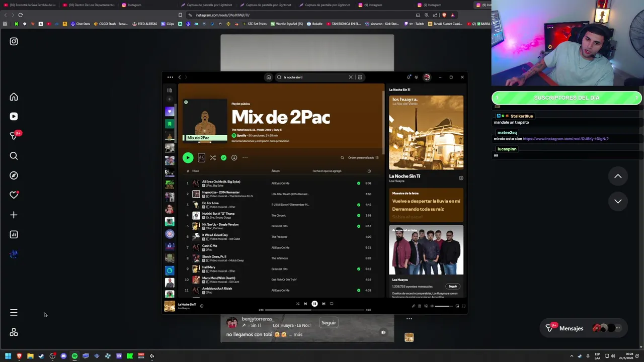Image resolution: width=644 pixels, height=362 pixels.
Task: Open Instagram search magnifier in sidebar
Action: click(x=14, y=156)
